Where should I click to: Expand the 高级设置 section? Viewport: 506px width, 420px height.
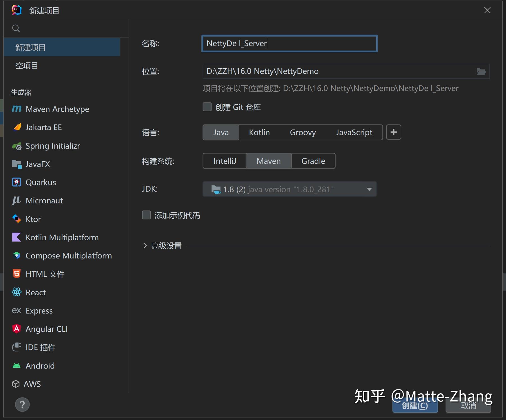tap(145, 246)
